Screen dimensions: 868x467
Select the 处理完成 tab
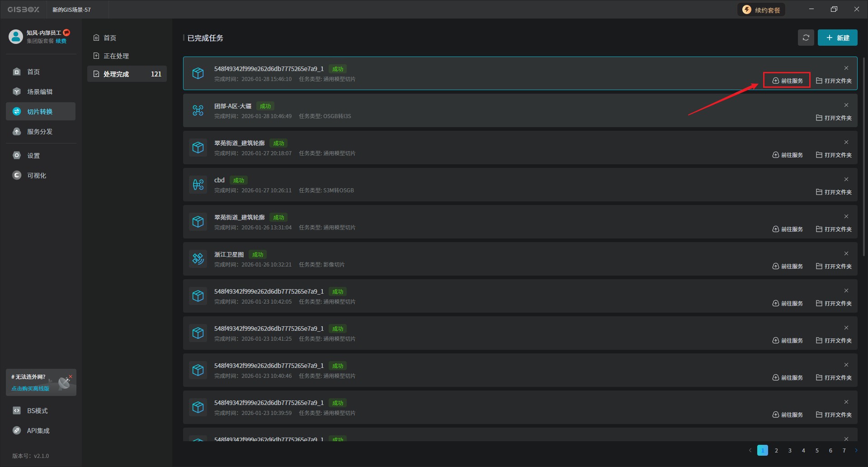point(116,74)
